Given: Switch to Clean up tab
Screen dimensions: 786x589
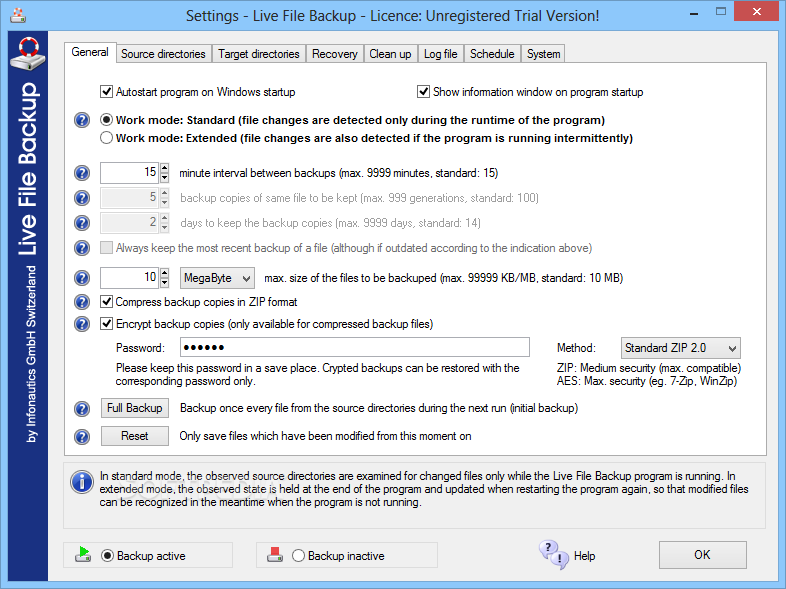Looking at the screenshot, I should [390, 54].
